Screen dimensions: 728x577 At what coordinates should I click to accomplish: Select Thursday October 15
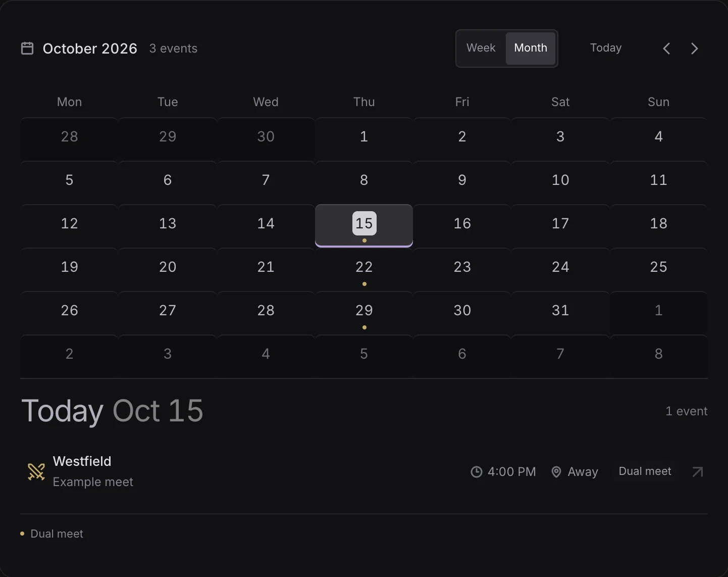[x=364, y=226]
